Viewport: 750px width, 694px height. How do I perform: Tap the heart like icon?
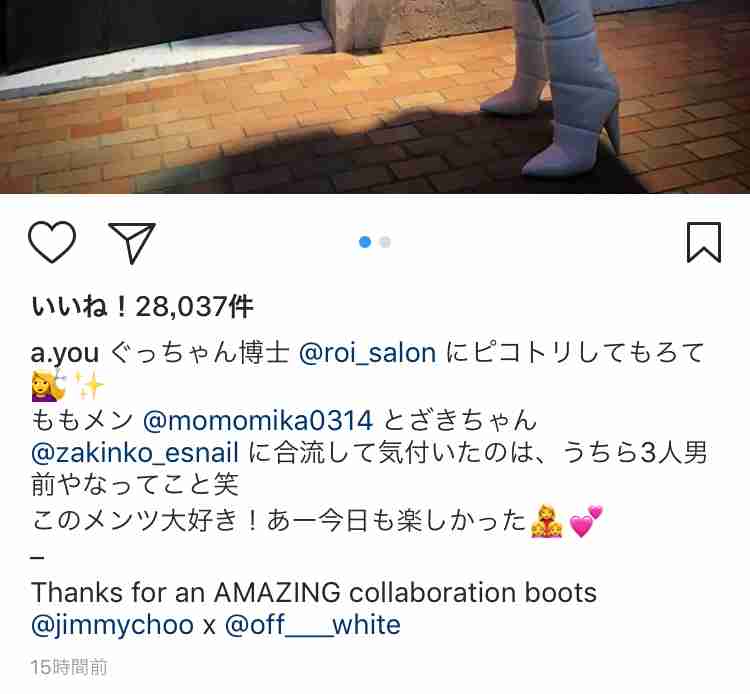(x=52, y=242)
